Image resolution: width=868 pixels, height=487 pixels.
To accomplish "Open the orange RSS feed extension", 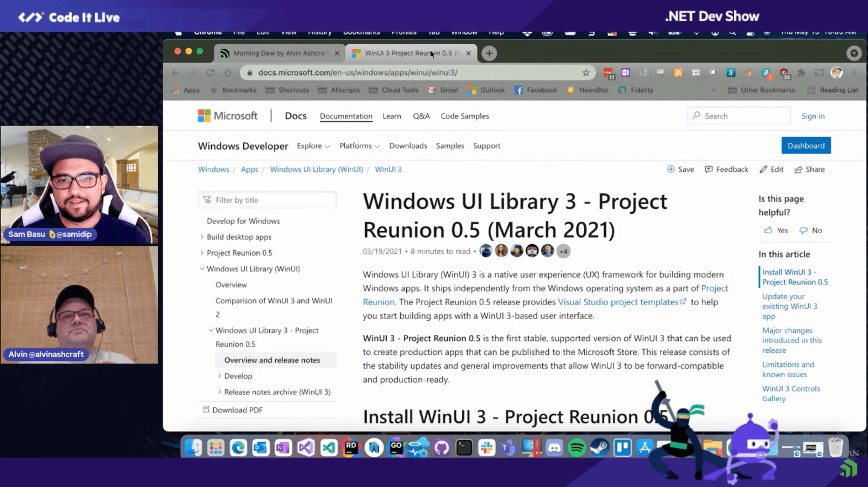I will tap(678, 72).
